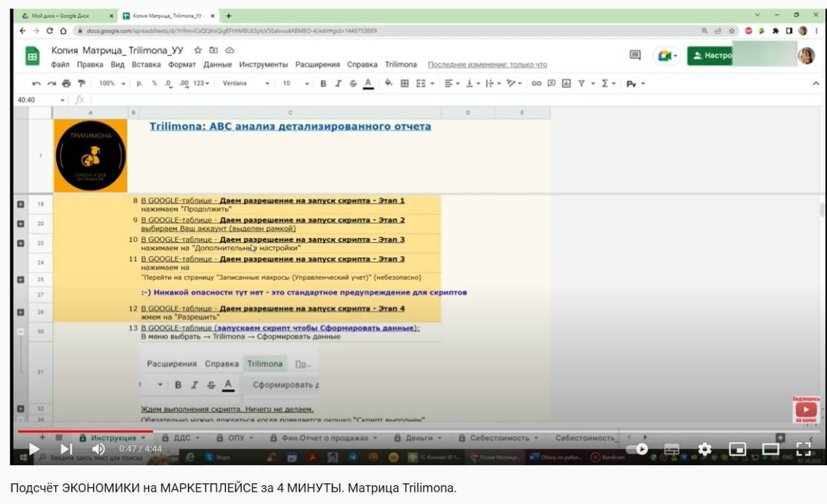Open the fill color bucket
827x504 pixels.
coord(388,83)
